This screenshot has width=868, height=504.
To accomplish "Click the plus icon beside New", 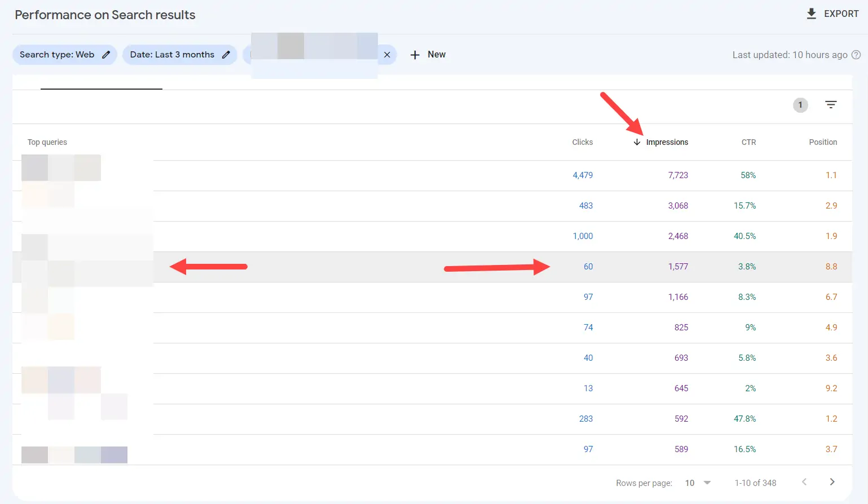I will (x=416, y=54).
